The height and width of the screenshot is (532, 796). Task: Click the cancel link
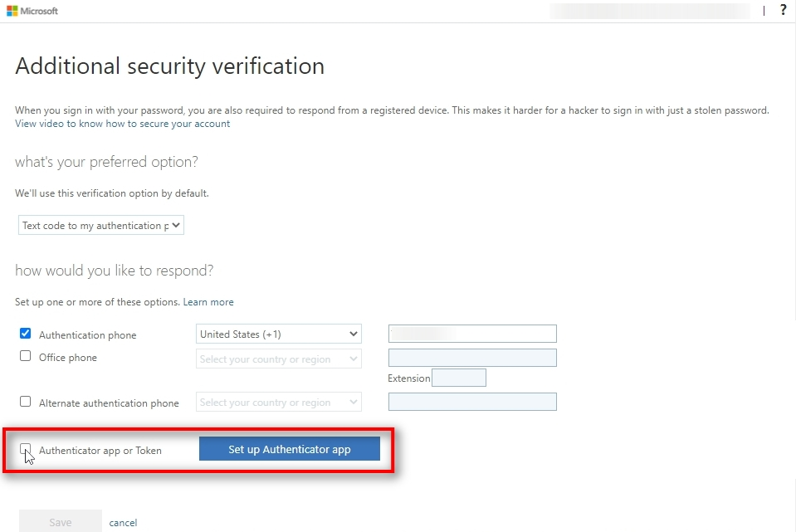click(x=123, y=523)
